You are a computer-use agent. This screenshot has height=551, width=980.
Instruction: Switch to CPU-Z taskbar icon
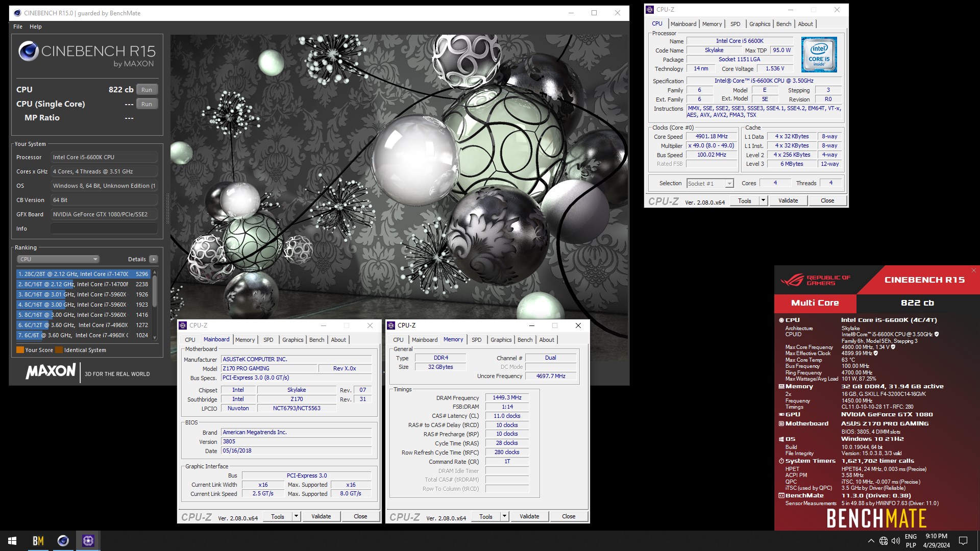[x=88, y=541]
